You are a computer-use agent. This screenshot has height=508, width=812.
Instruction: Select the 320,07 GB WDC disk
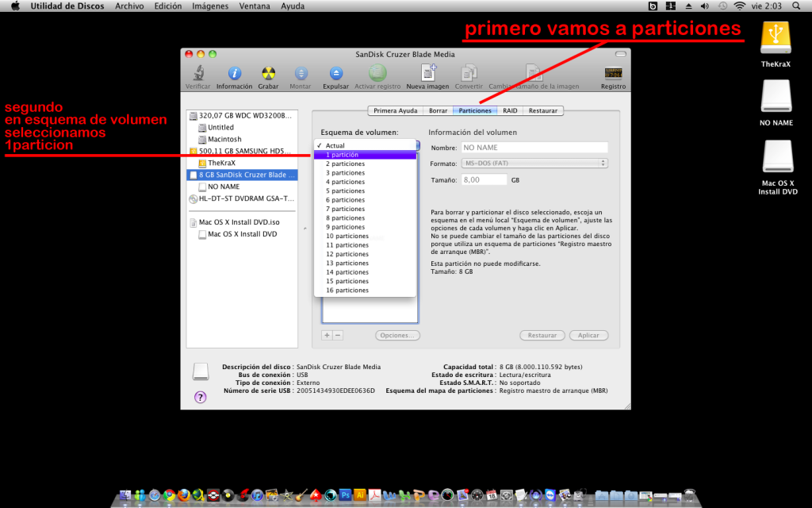242,116
